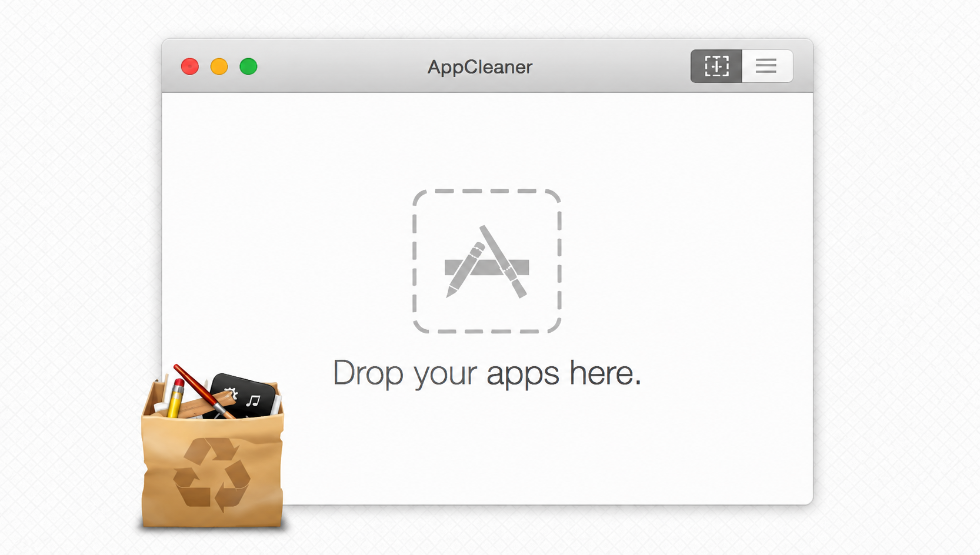Minimize AppCleaner with the yellow button

pos(219,66)
